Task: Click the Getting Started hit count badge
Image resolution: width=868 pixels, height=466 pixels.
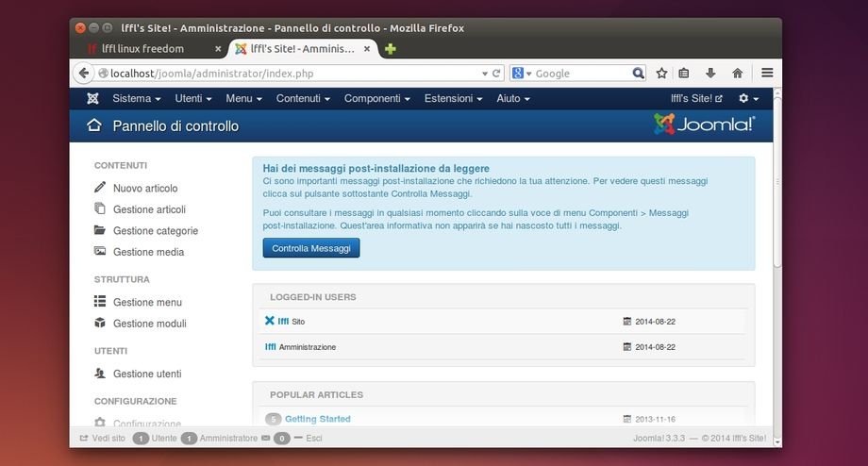Action: [x=274, y=419]
